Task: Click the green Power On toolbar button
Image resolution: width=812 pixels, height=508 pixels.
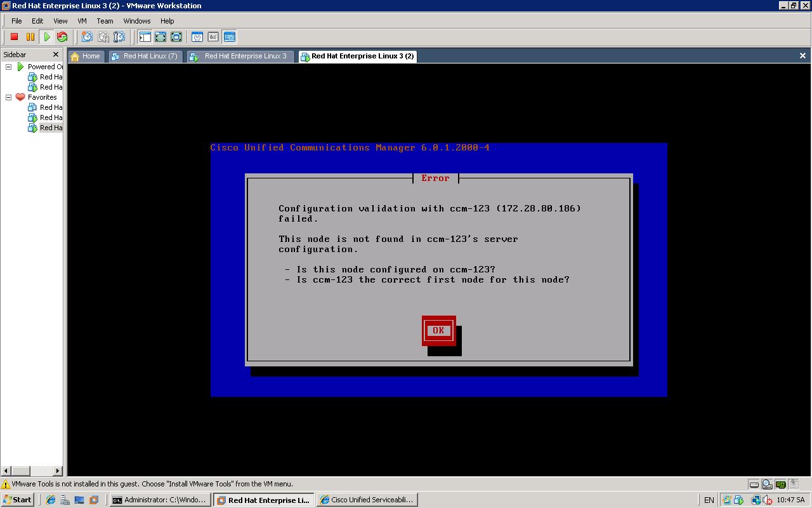Action: point(46,37)
